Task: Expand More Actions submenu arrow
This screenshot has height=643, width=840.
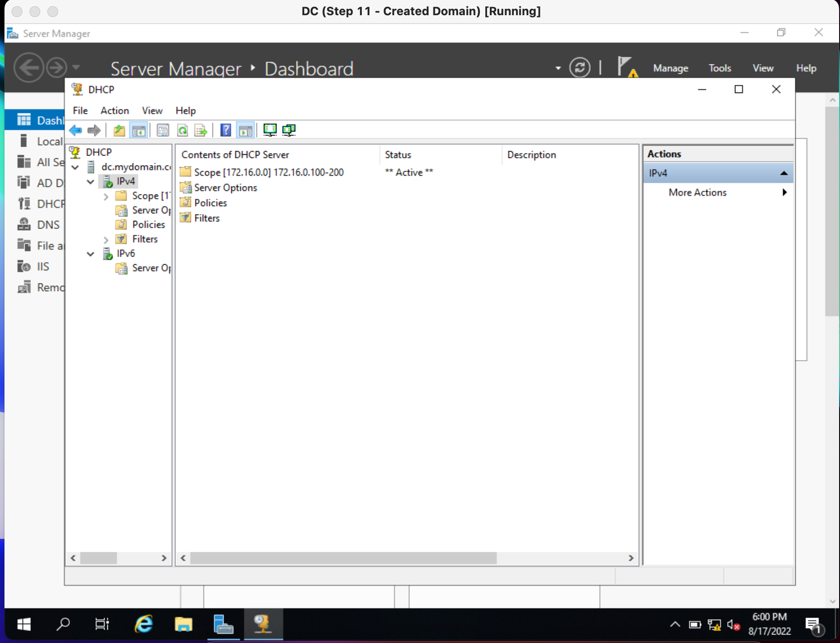Action: click(785, 192)
